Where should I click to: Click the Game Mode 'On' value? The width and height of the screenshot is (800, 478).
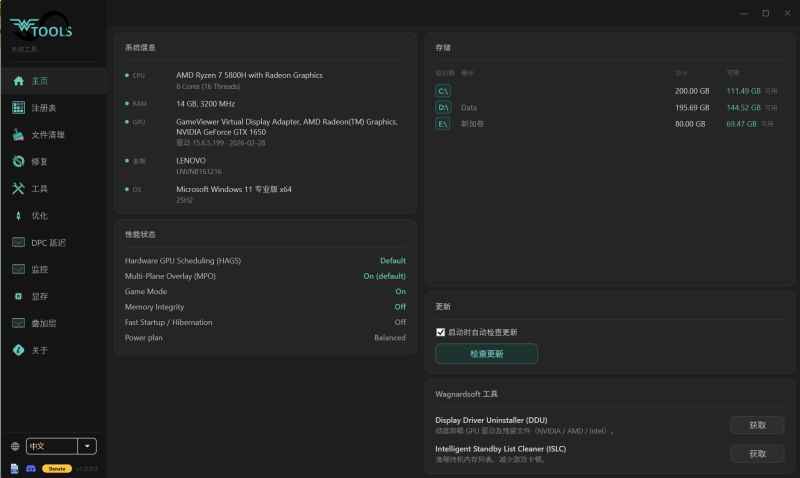[401, 291]
